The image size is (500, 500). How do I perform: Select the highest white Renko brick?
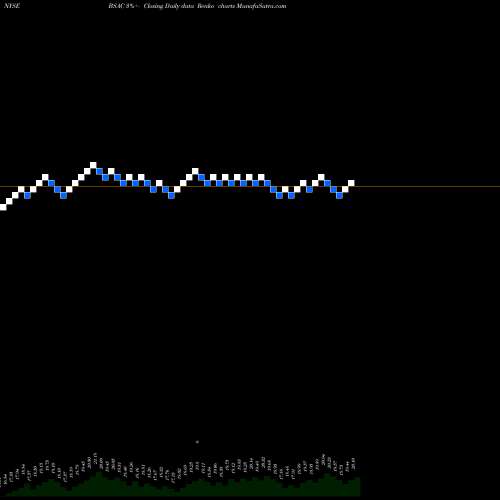tap(93, 165)
